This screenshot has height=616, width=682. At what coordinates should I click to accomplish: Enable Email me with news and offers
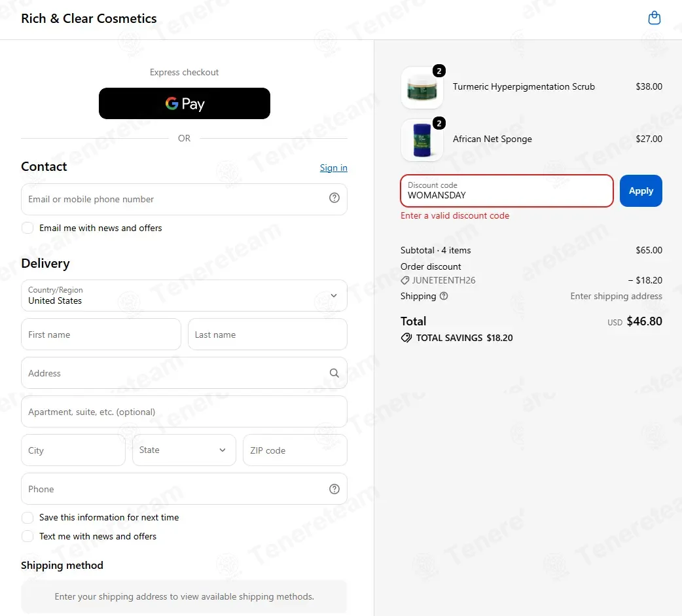(27, 228)
